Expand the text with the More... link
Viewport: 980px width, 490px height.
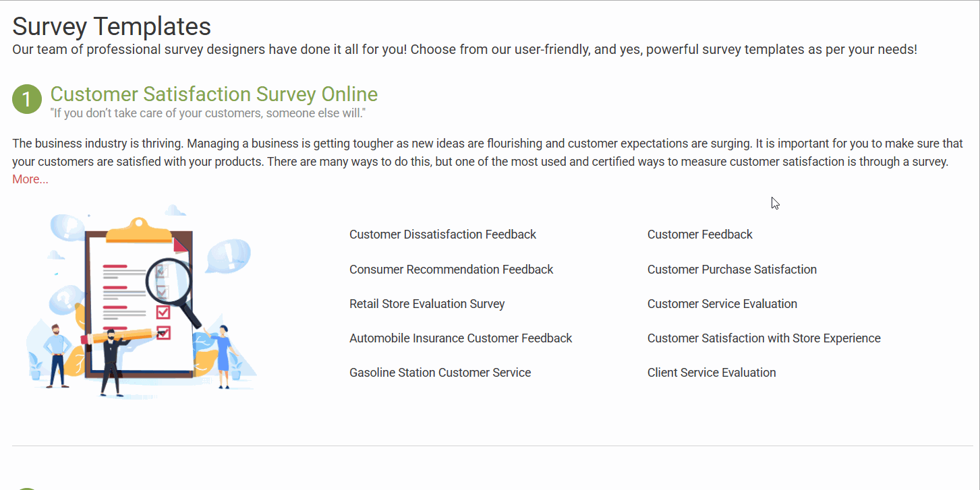(x=30, y=179)
